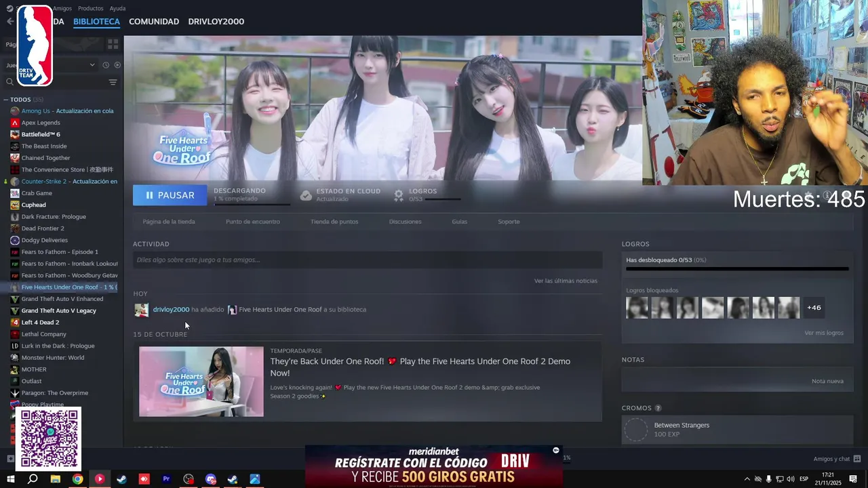Screen dimensions: 868x488
Task: Click the achievements progress bar
Action: pos(737,269)
